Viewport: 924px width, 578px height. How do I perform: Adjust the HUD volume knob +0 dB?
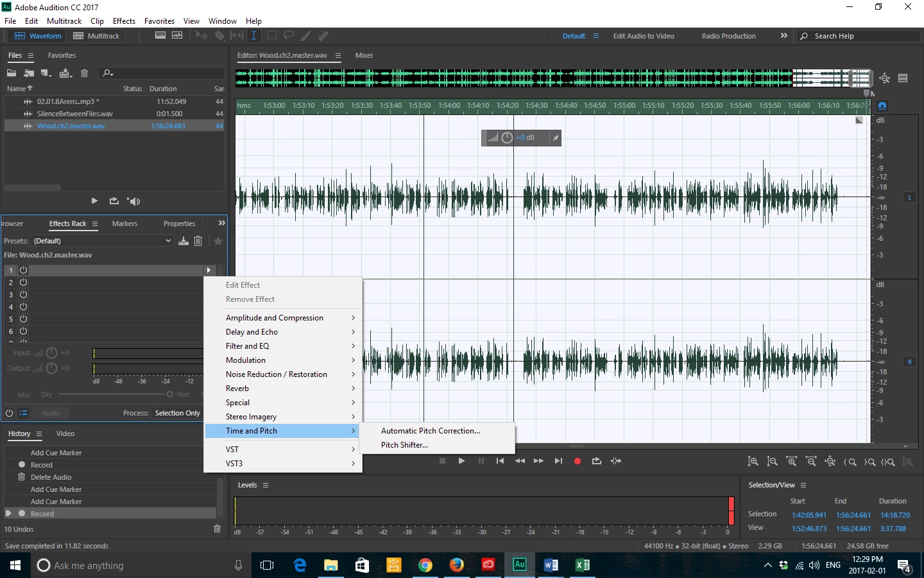(507, 138)
